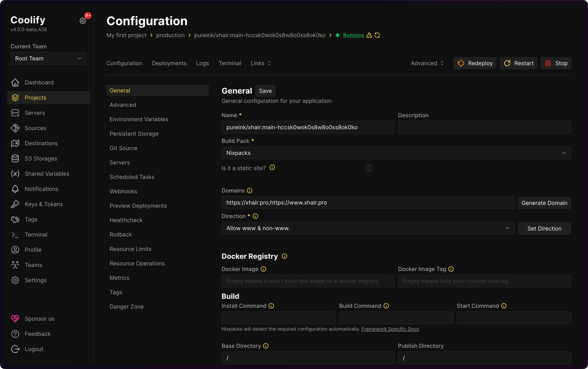Show info tooltip for Install Command
Viewport: 588px width, 369px height.
coord(271,306)
